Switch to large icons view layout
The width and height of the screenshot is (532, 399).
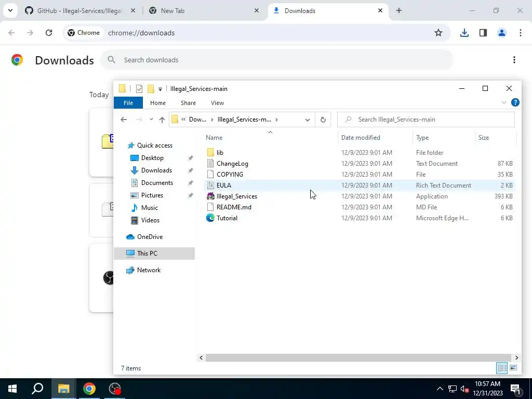[513, 368]
